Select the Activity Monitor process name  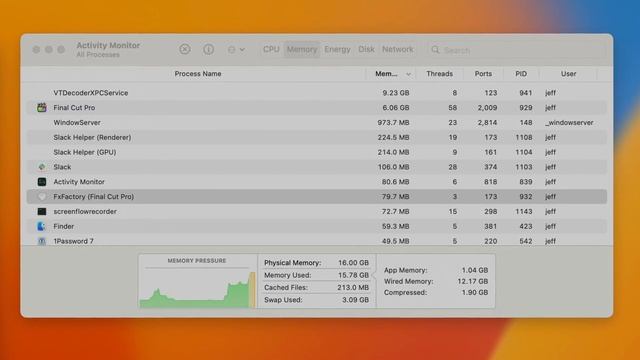coord(79,182)
